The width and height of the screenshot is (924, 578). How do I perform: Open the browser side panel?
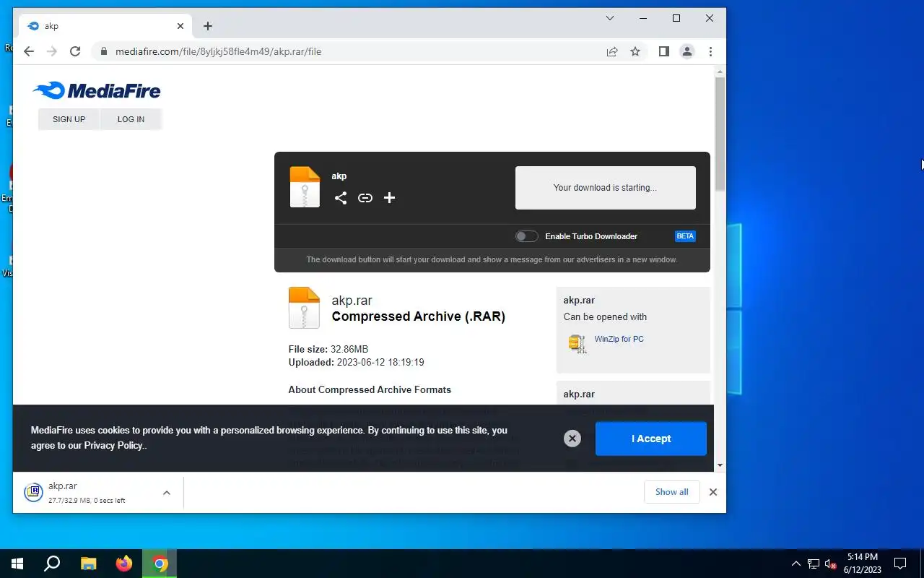(664, 51)
